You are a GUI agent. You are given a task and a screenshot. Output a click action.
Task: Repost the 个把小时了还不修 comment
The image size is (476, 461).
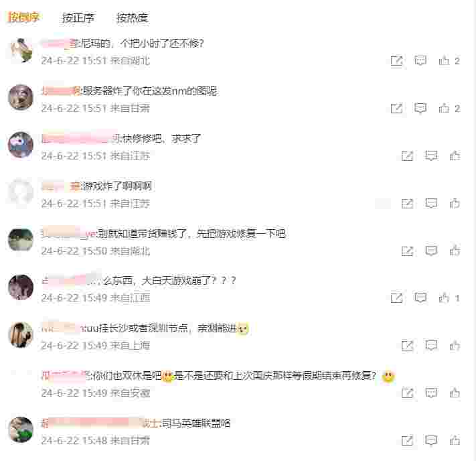(x=396, y=61)
